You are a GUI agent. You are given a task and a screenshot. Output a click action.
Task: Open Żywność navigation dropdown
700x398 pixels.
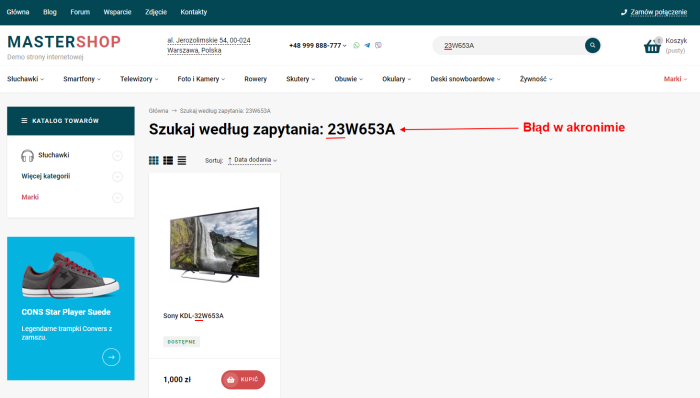coord(536,79)
